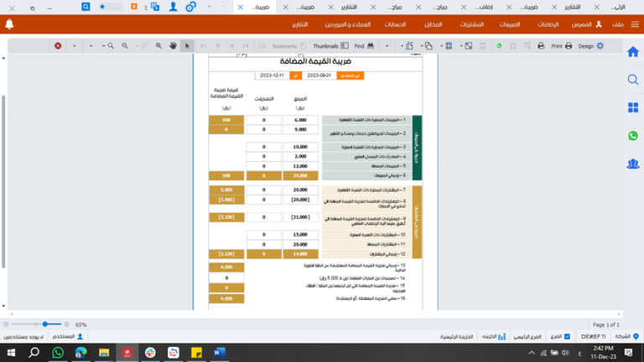Image resolution: width=644 pixels, height=362 pixels.
Task: Toggle the selection arrow cursor tool
Action: coord(188,45)
